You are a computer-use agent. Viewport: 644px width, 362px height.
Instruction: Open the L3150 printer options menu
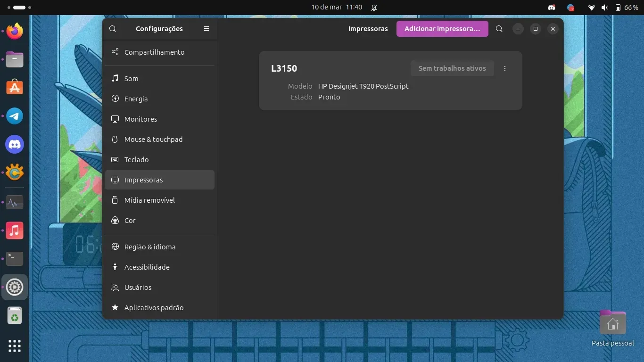[505, 68]
